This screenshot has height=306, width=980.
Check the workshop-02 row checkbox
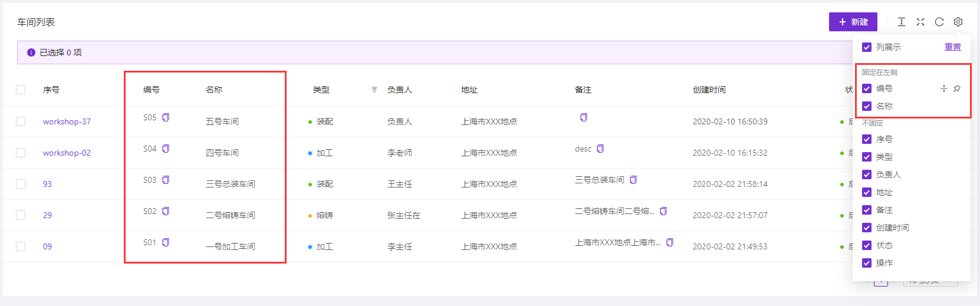(x=21, y=153)
